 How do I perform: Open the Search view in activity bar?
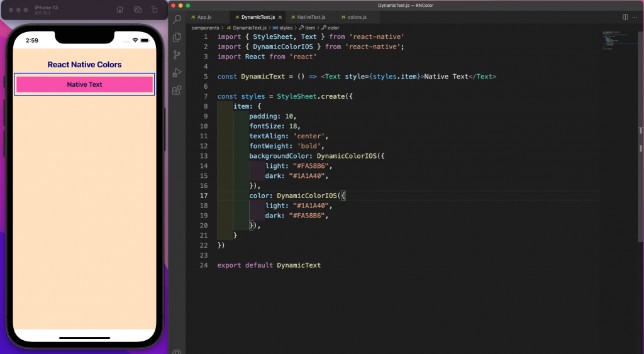(x=177, y=19)
